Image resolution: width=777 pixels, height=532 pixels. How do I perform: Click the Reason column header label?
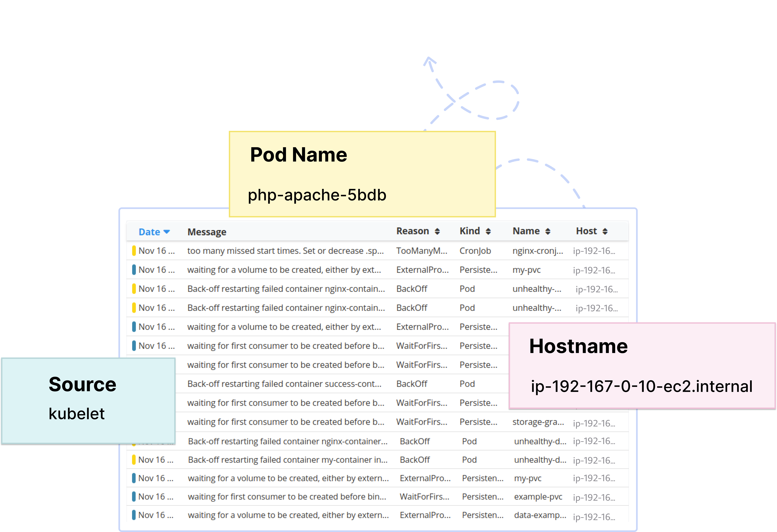[413, 231]
